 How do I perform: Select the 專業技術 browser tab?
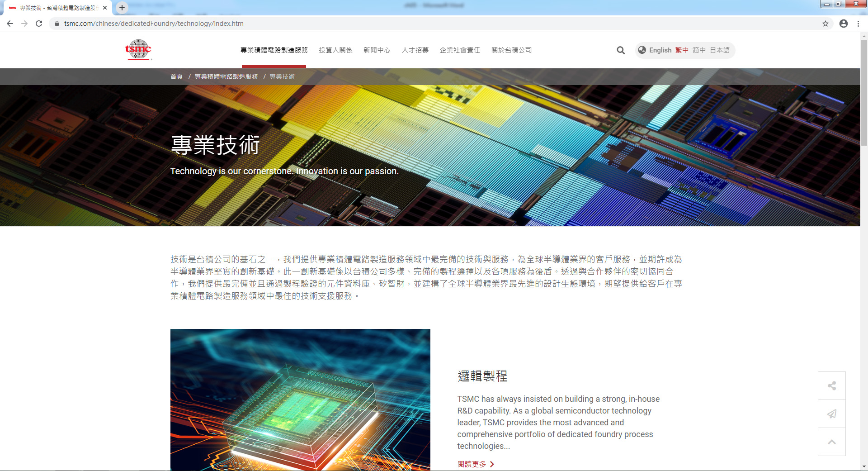58,8
